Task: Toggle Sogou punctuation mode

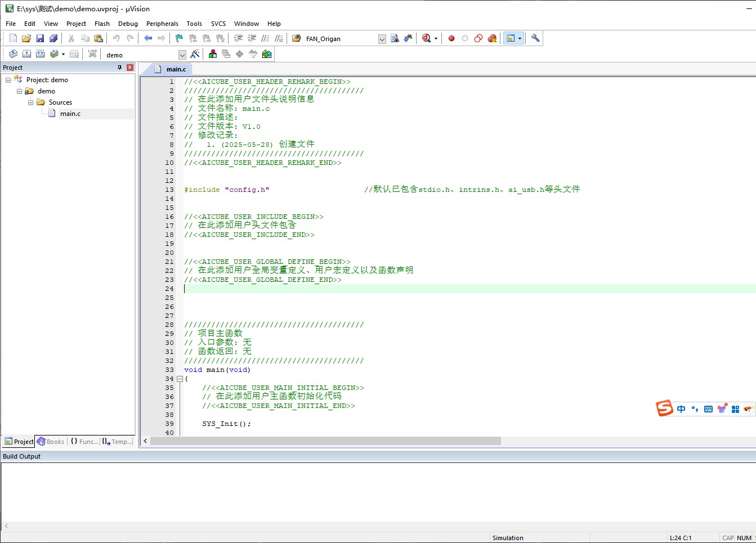Action: tap(695, 409)
